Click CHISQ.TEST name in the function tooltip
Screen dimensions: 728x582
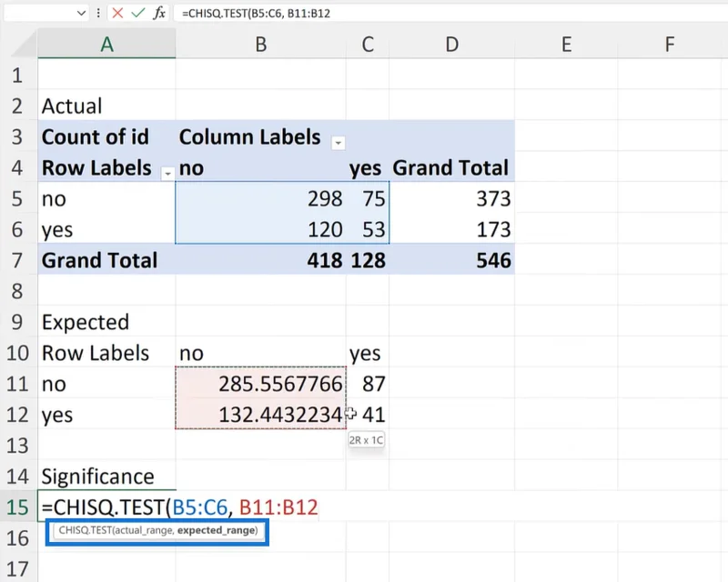[x=85, y=530]
